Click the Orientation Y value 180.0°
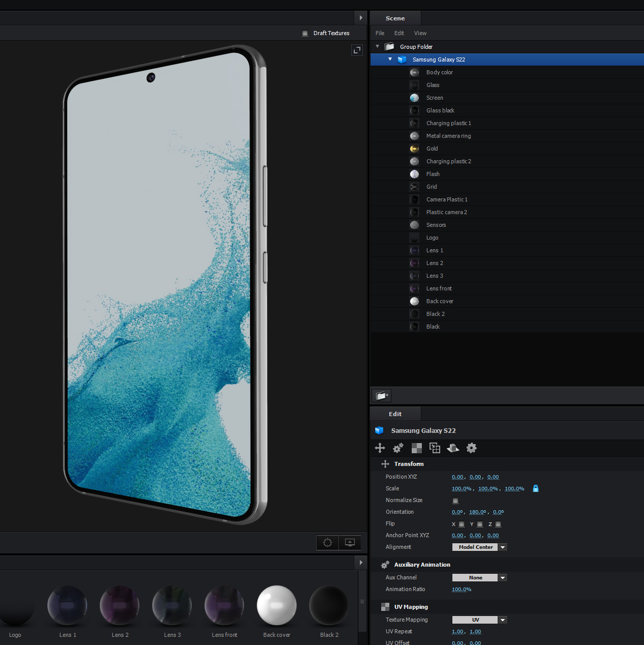644x645 pixels. click(x=477, y=512)
